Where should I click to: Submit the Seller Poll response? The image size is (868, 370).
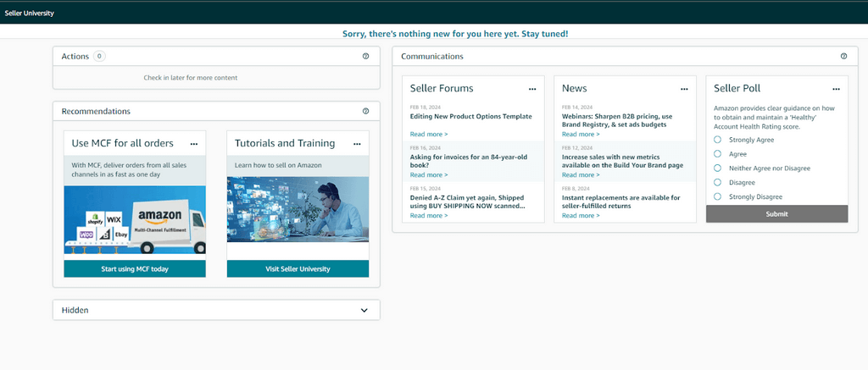pos(776,214)
